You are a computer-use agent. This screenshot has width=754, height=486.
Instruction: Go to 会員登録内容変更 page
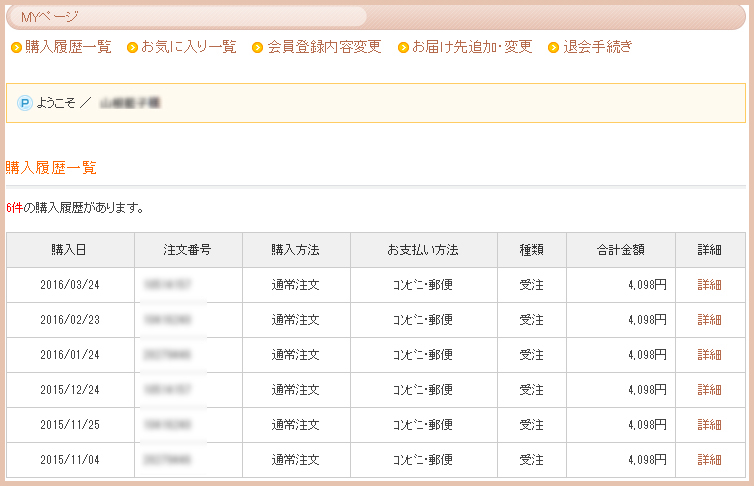(x=324, y=47)
